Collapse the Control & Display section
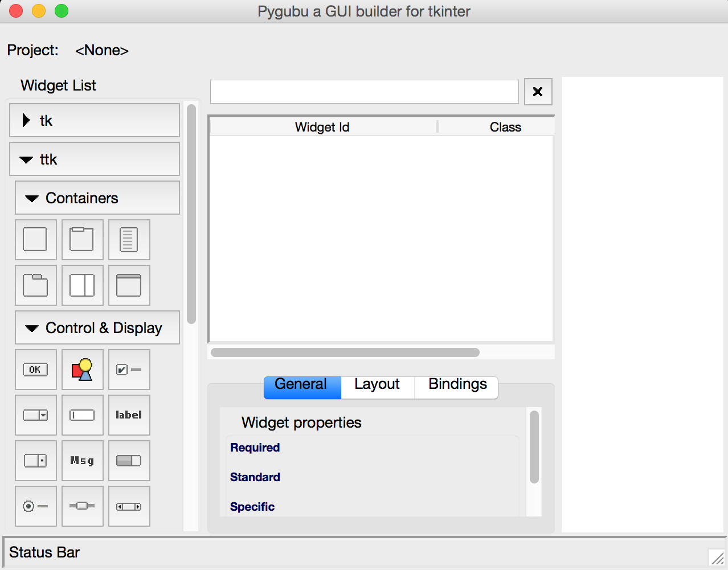Viewport: 728px width, 570px height. point(97,327)
